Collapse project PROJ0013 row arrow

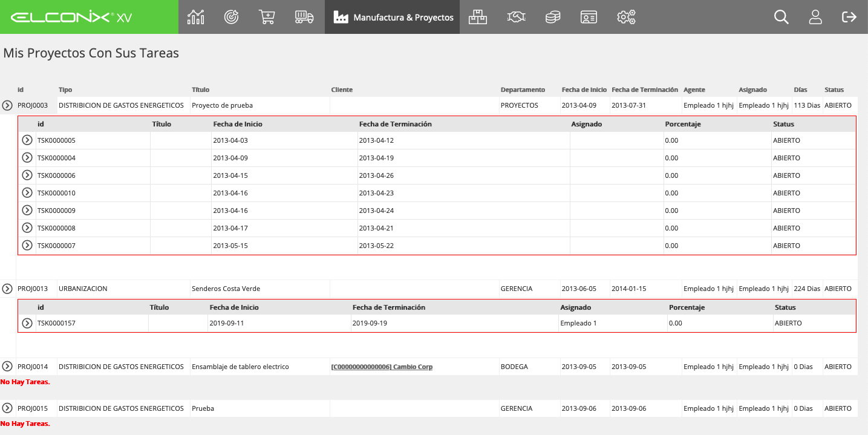click(7, 289)
